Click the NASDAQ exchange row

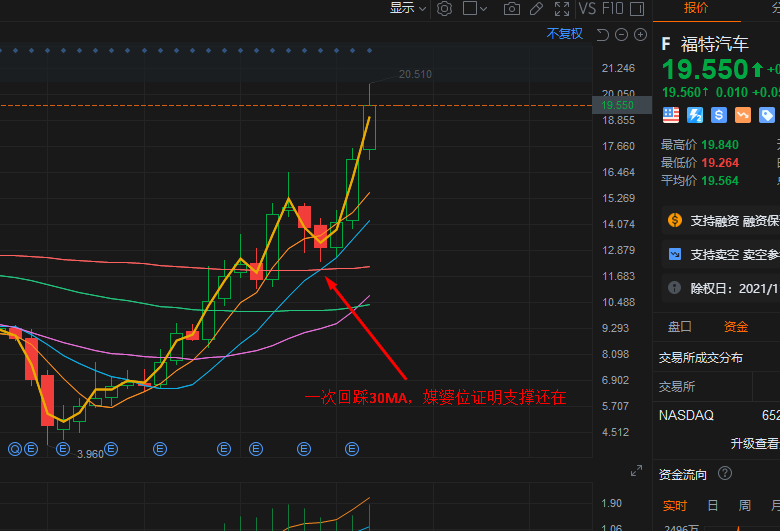pyautogui.click(x=717, y=415)
